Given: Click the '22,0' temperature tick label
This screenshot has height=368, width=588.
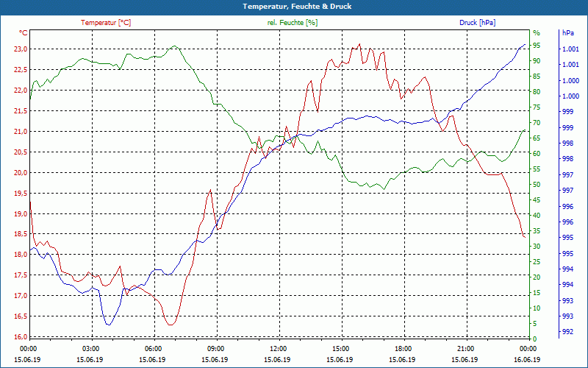Looking at the screenshot, I should [x=21, y=90].
